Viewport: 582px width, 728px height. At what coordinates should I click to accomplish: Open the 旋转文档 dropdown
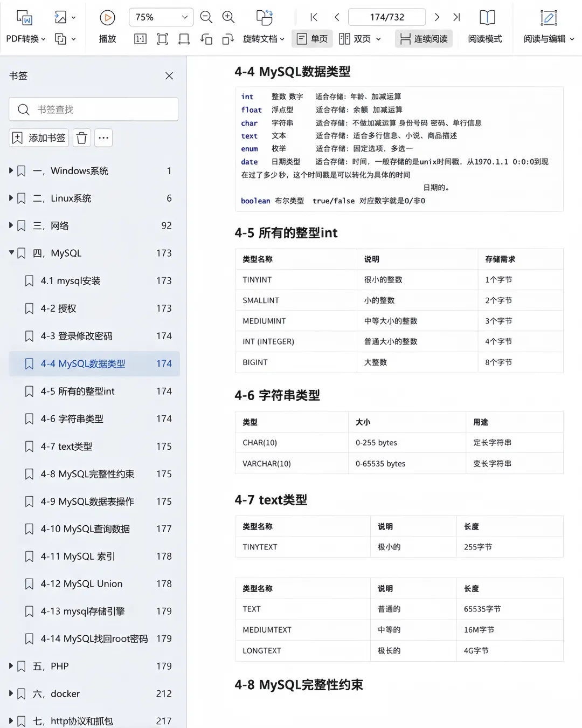(264, 39)
